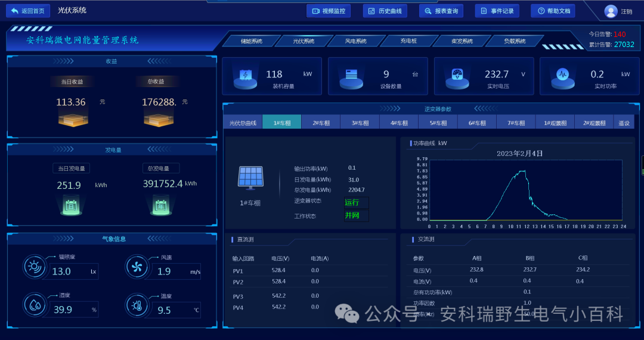Click the power curve peak in chart
This screenshot has height=340, width=644.
524,171
